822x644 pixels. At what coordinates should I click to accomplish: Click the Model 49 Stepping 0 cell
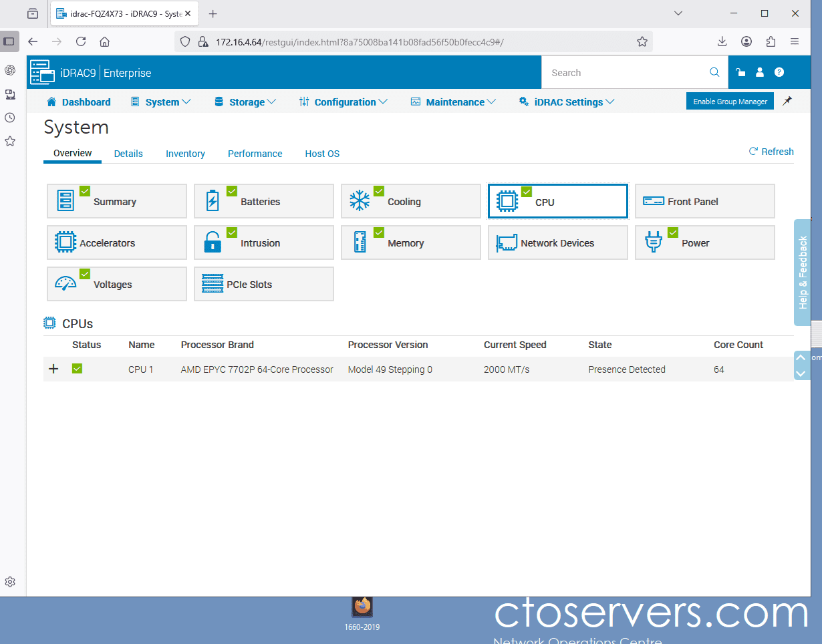[390, 369]
